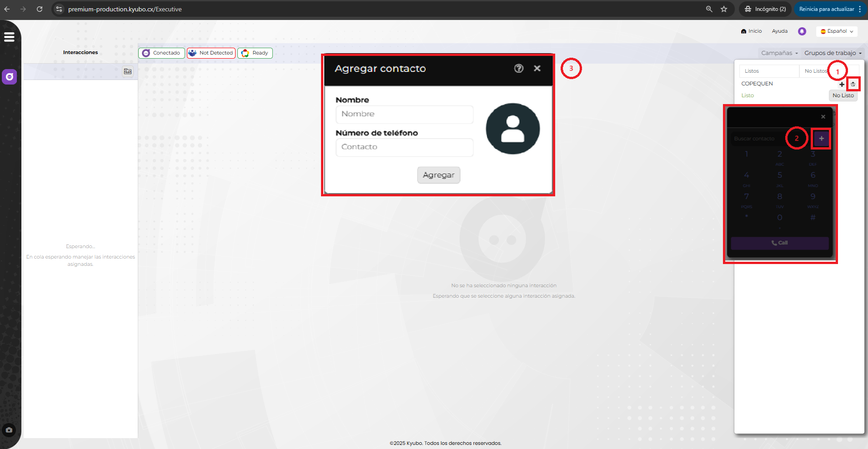868x449 pixels.
Task: Open the voicemail folder icon in Interacciones
Action: [x=128, y=71]
